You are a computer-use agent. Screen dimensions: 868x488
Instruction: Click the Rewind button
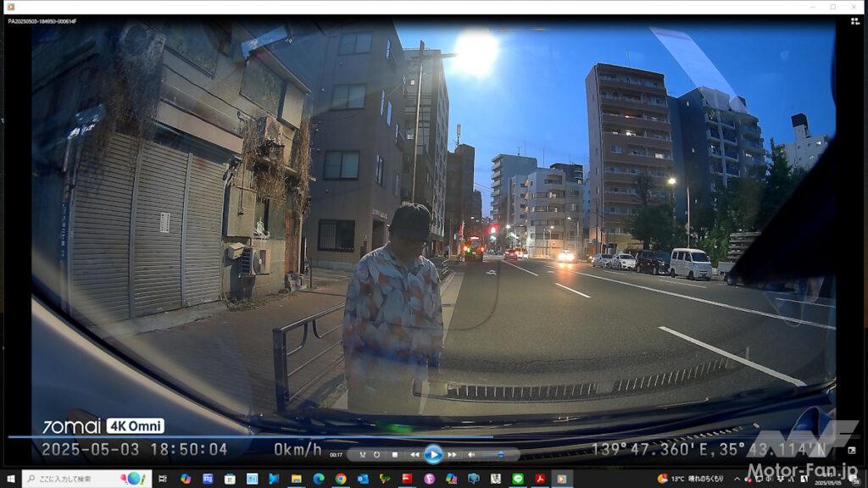point(415,455)
